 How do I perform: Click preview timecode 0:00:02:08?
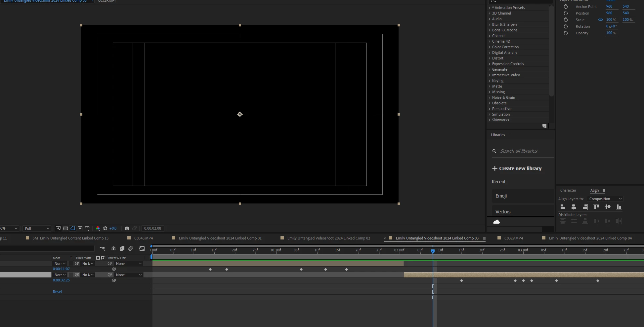coord(152,228)
